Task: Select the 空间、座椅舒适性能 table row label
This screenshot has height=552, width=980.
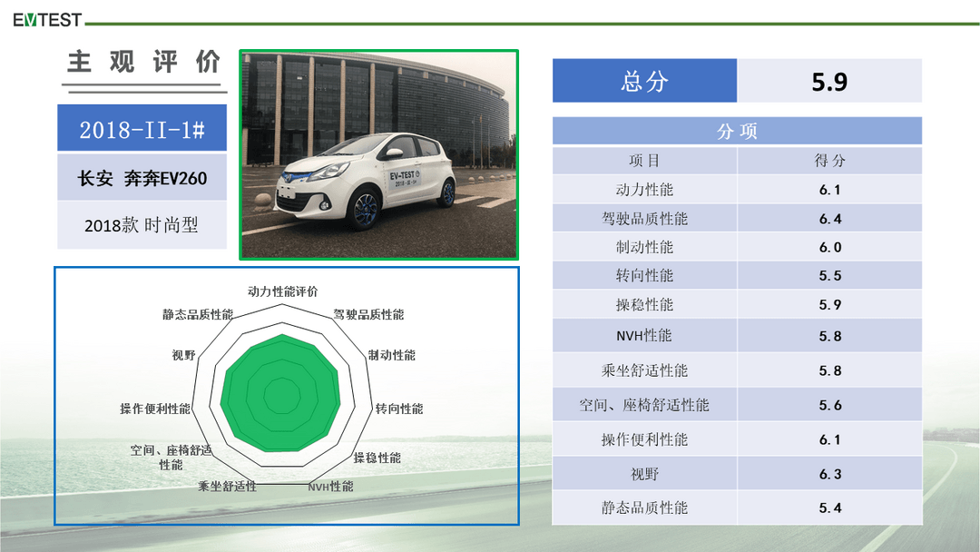Action: pyautogui.click(x=643, y=405)
